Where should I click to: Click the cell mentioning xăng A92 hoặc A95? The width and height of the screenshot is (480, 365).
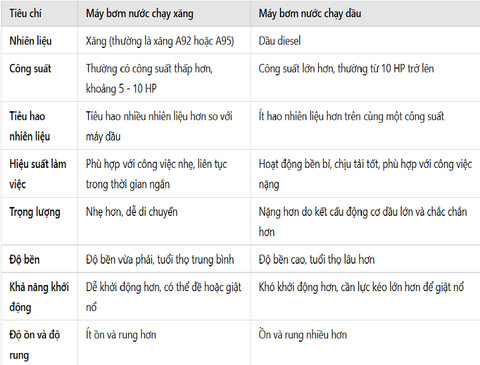160,41
